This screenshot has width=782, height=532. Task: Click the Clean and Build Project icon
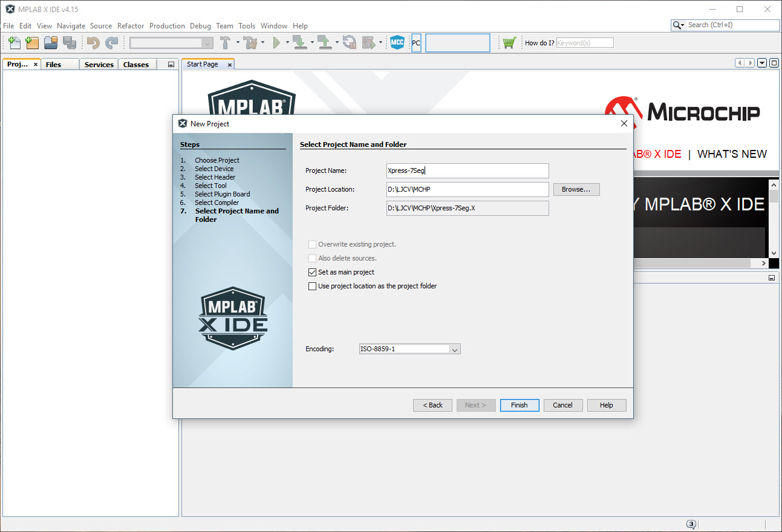pos(250,42)
